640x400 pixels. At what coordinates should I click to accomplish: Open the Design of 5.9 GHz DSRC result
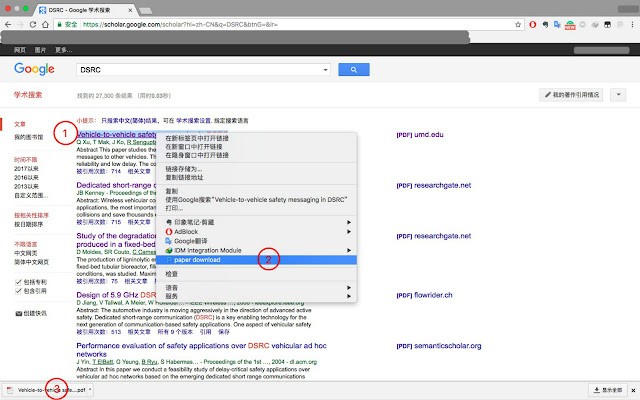[116, 295]
